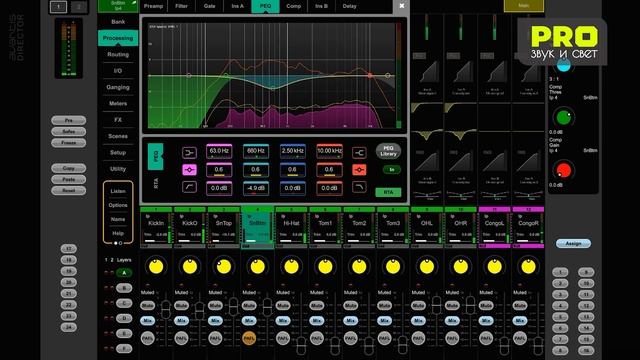640x360 pixels.
Task: Select the LF band bottom curve shape icon
Action: click(189, 187)
